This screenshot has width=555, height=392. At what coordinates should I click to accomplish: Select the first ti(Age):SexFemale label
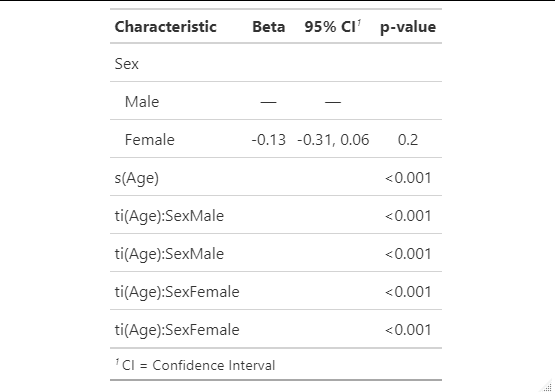(x=177, y=292)
